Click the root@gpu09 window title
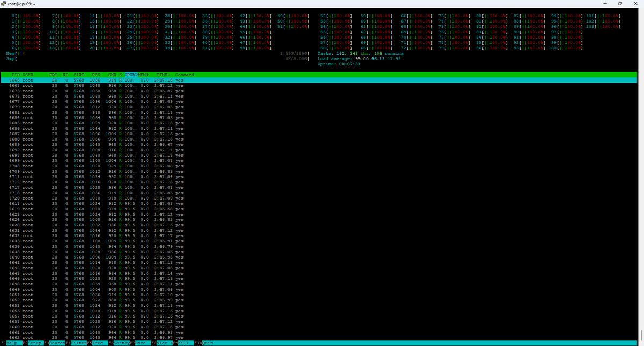The image size is (644, 346). click(x=21, y=4)
